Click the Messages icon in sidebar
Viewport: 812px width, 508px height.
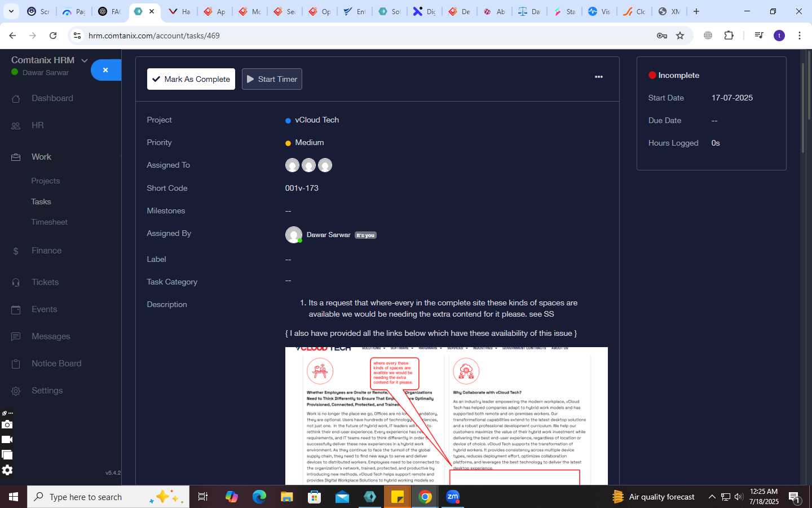click(16, 337)
